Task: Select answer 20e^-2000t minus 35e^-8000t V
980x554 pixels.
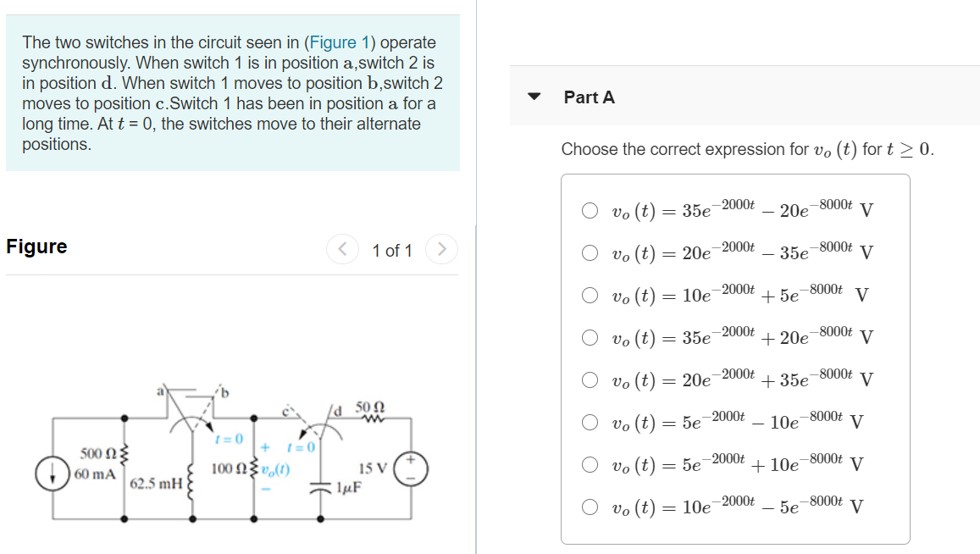Action: pos(590,252)
